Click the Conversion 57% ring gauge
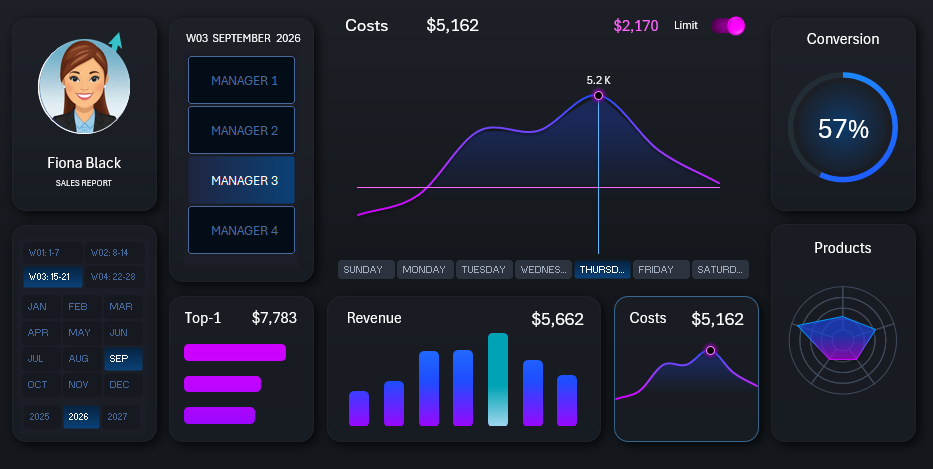This screenshot has width=933, height=469. pos(843,128)
